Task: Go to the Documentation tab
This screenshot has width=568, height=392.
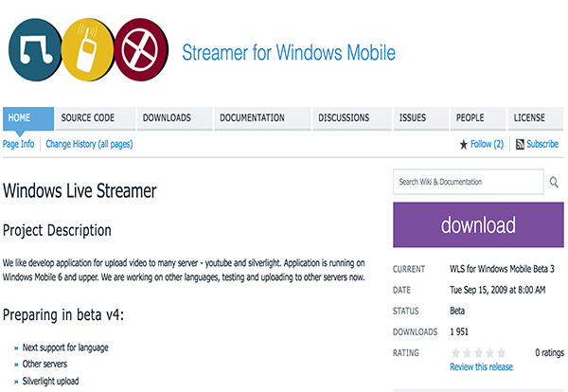Action: point(262,118)
